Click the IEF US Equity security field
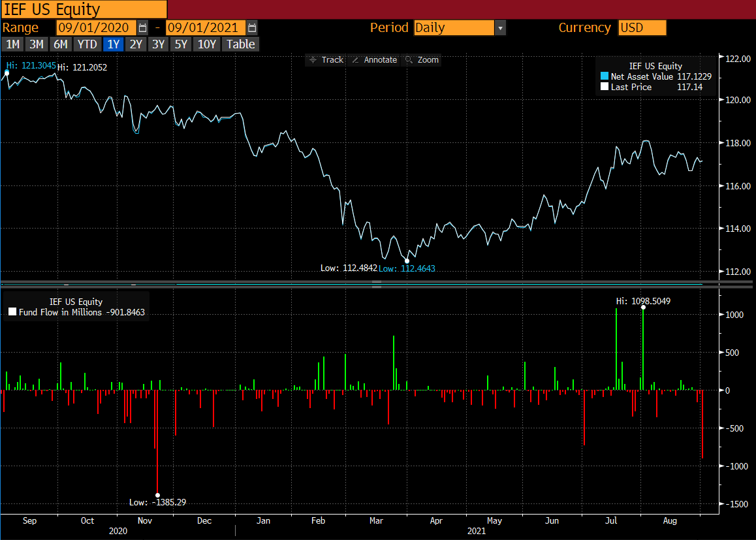Image resolution: width=756 pixels, height=540 pixels. (x=84, y=9)
